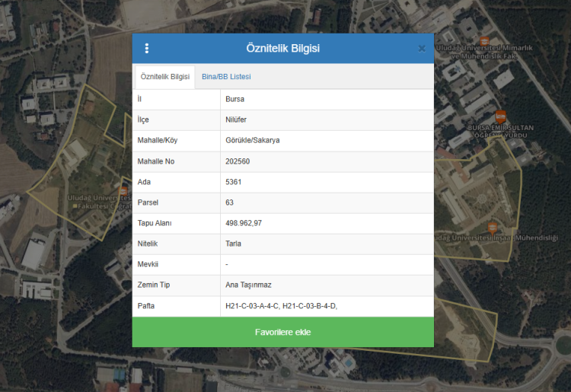Screen dimensions: 571x392
Task: Click the İnşaat Mühendisliği map marker
Action: (493, 227)
